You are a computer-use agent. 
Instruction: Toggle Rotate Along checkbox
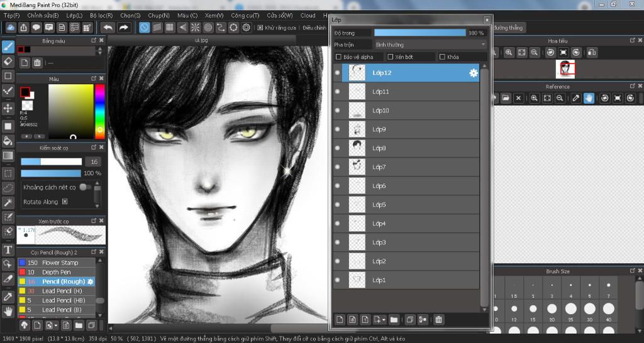(65, 202)
